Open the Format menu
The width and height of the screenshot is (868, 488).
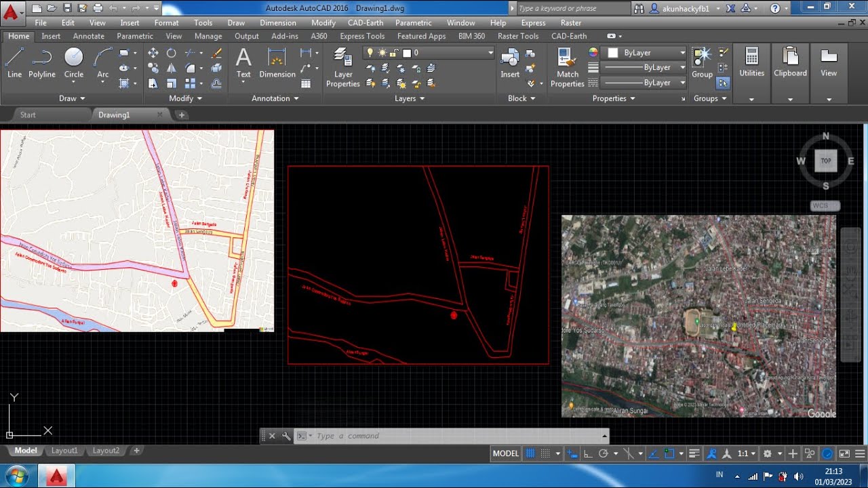166,22
